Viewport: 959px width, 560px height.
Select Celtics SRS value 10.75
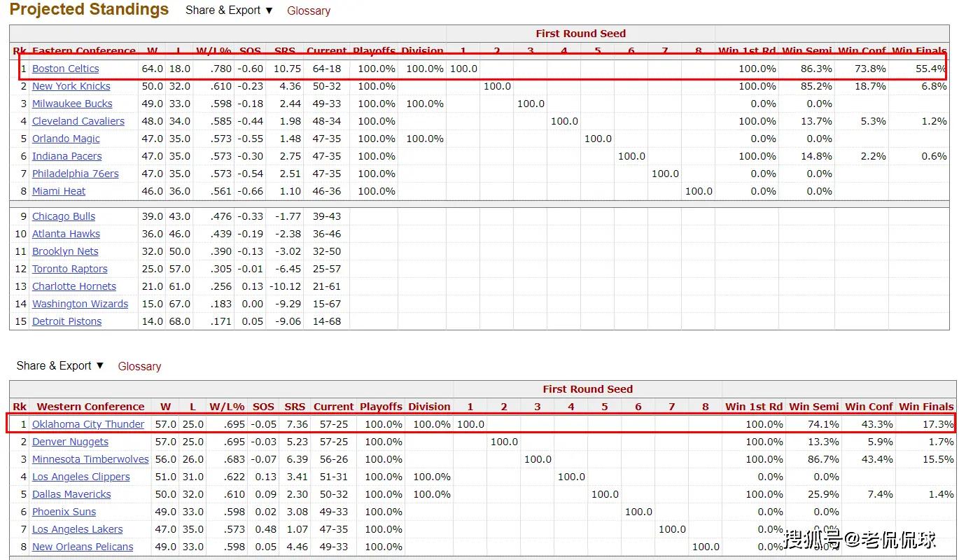tap(288, 69)
